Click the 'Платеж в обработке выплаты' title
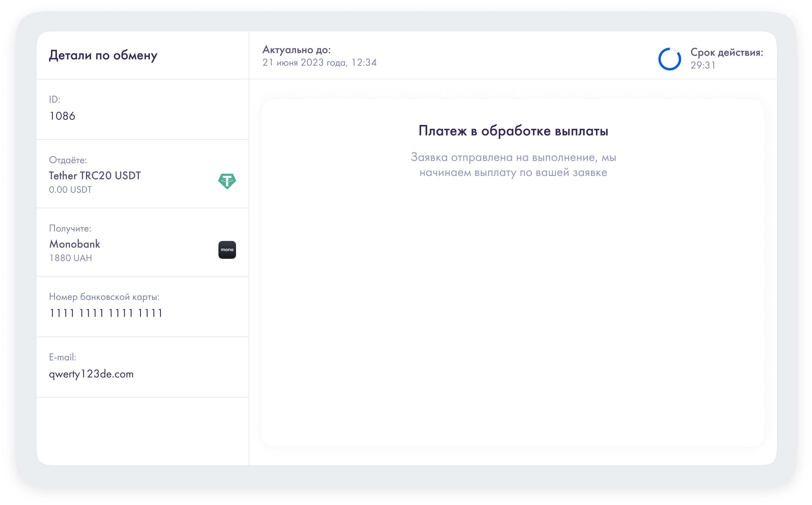 513,131
